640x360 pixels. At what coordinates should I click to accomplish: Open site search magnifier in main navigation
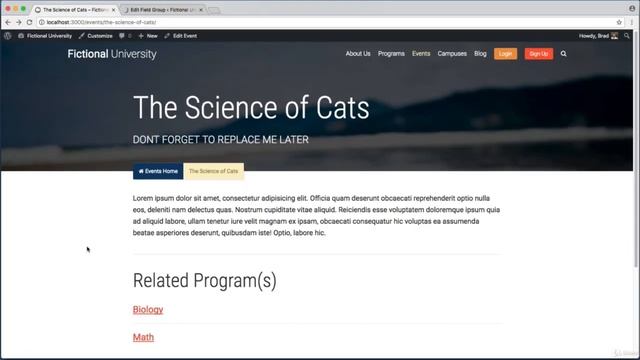(564, 53)
